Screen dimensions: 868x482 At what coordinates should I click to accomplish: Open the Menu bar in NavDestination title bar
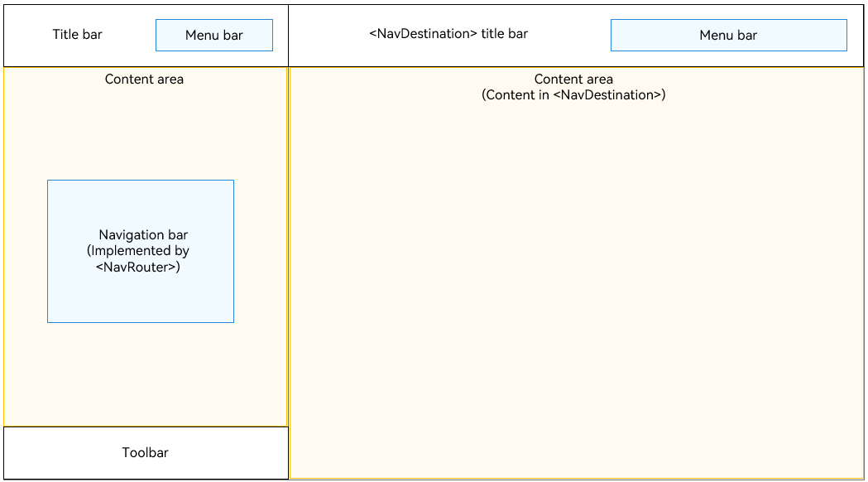coord(728,36)
